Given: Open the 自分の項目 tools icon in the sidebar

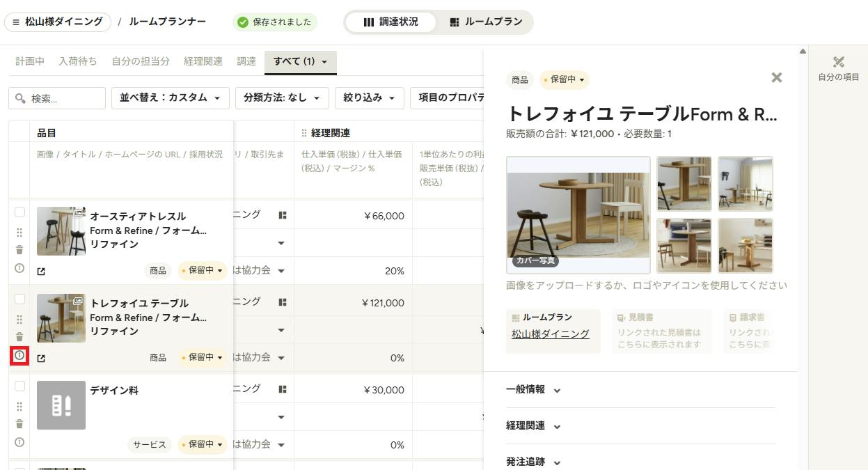Looking at the screenshot, I should pos(838,63).
